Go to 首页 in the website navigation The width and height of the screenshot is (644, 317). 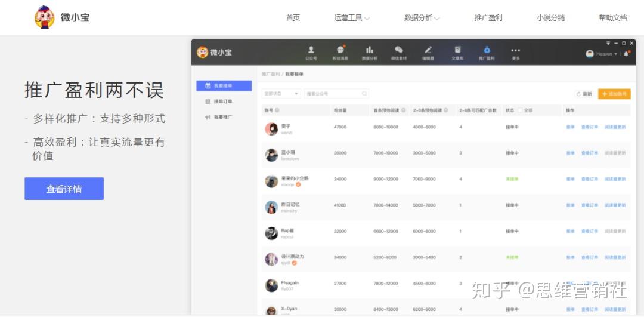tap(293, 18)
